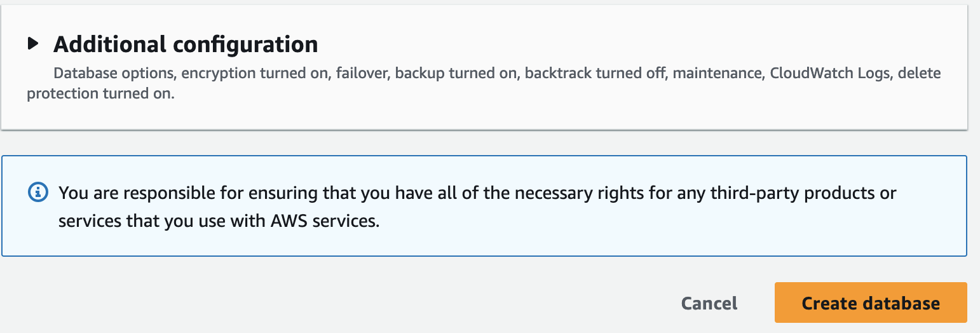Click the Additional configuration heading
The width and height of the screenshot is (980, 333).
(186, 44)
